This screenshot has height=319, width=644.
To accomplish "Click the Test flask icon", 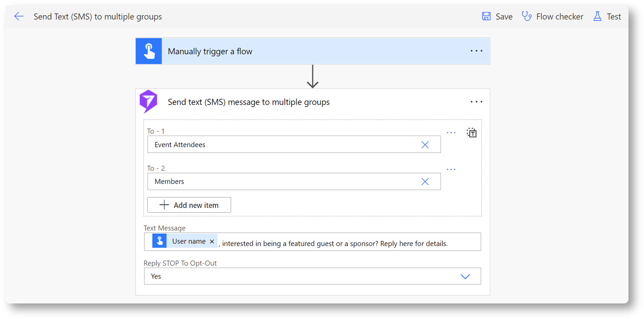I will (597, 16).
